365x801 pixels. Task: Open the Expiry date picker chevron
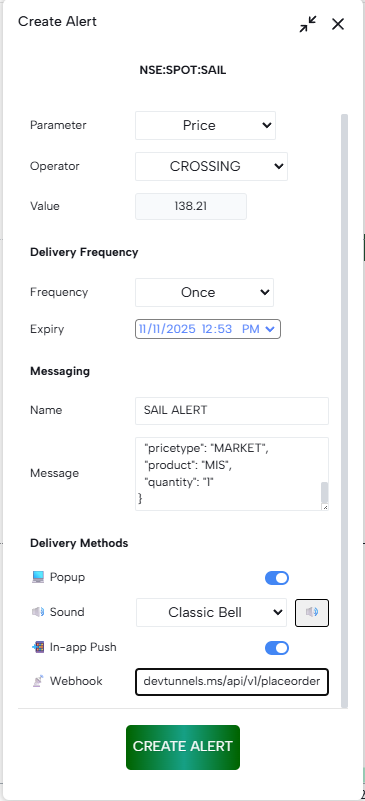(x=270, y=329)
